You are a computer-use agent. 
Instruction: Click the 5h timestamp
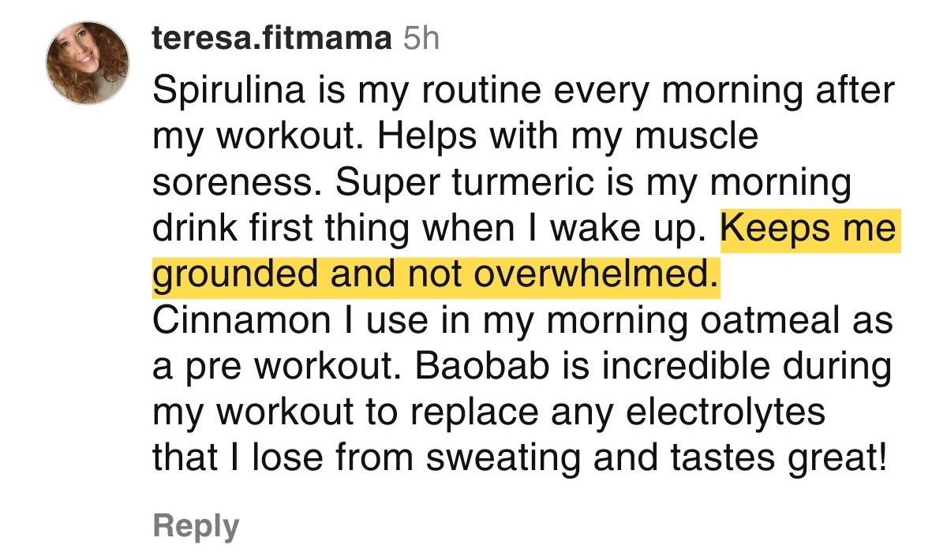coord(420,39)
